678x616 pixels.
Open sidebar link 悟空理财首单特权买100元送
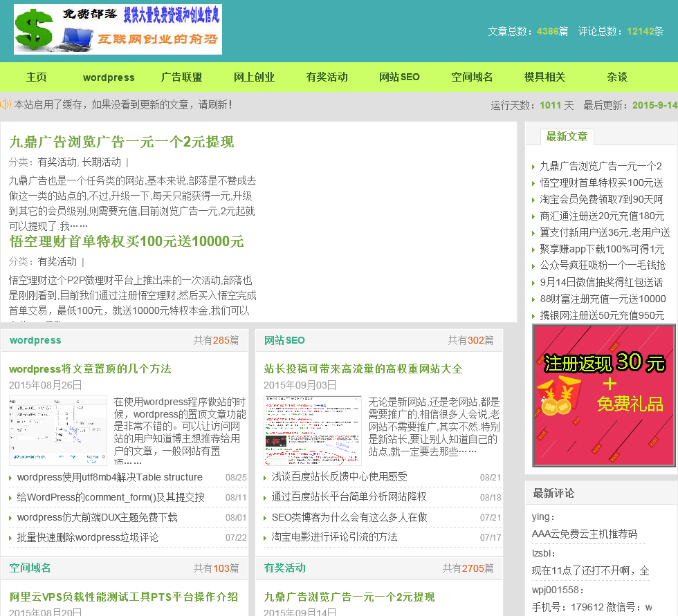(601, 183)
